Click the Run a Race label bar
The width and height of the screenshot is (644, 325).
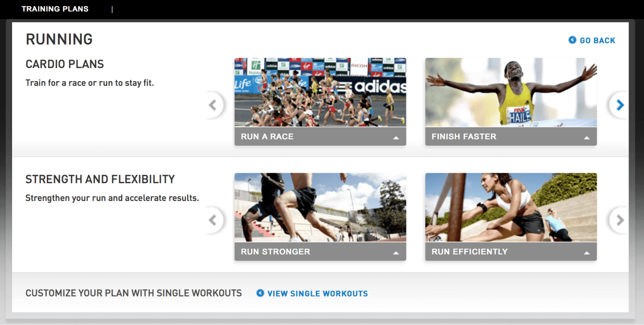click(320, 137)
